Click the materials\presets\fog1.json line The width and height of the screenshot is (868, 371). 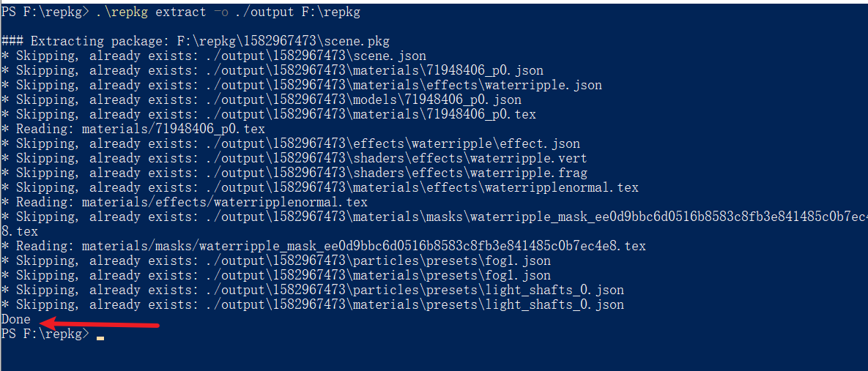(x=275, y=275)
